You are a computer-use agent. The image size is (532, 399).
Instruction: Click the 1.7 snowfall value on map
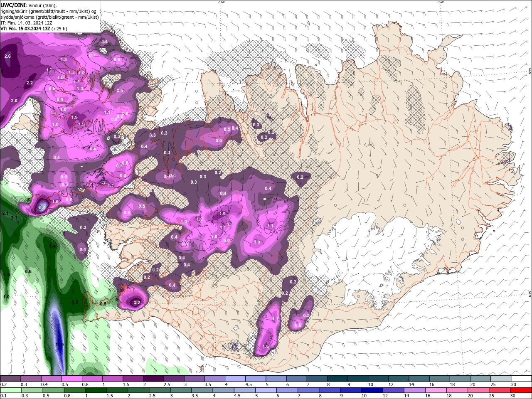[49, 70]
